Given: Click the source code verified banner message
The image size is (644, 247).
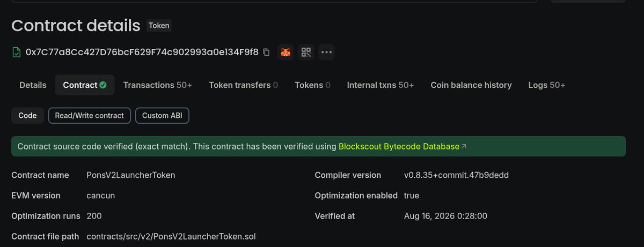Looking at the screenshot, I should 318,146.
